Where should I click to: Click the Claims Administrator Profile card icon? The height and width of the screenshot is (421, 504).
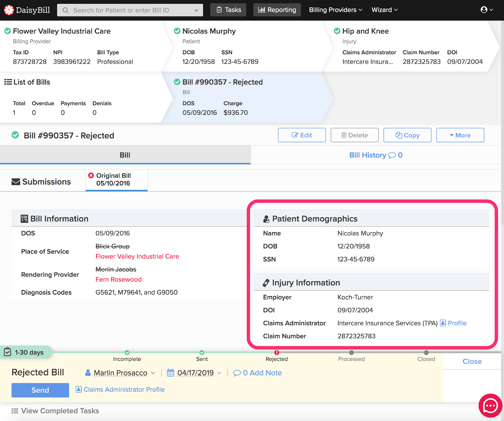(79, 389)
